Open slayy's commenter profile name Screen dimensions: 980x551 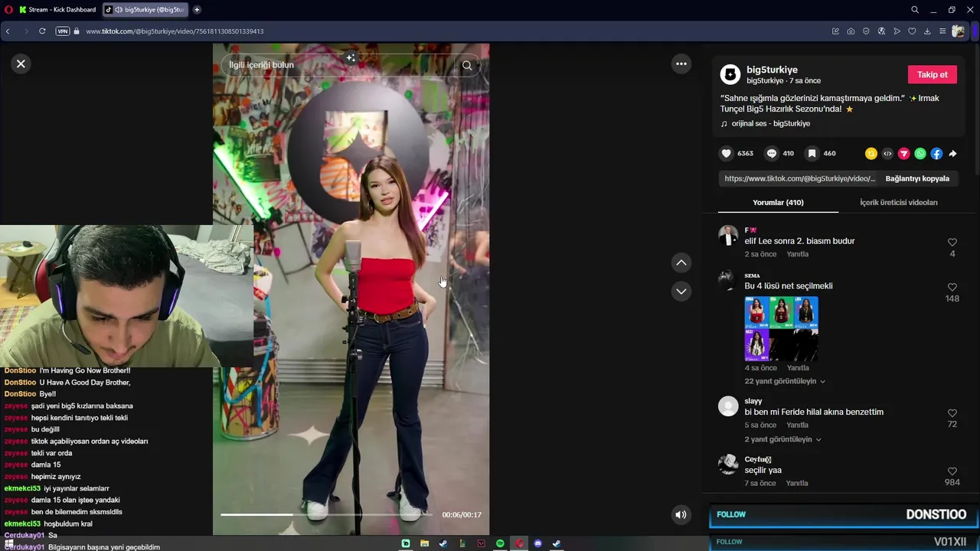(x=753, y=401)
